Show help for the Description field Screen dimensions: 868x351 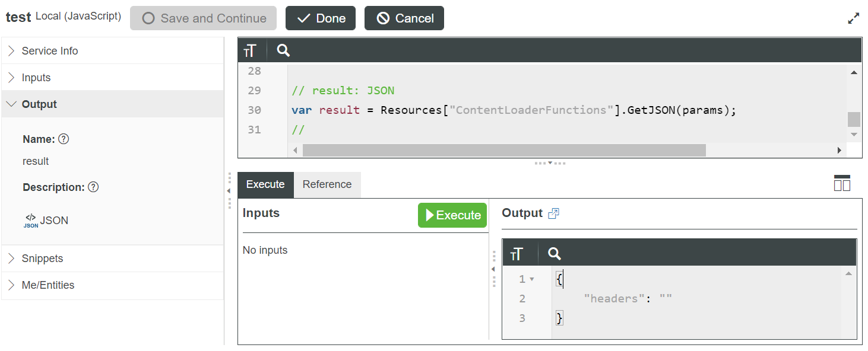point(93,187)
